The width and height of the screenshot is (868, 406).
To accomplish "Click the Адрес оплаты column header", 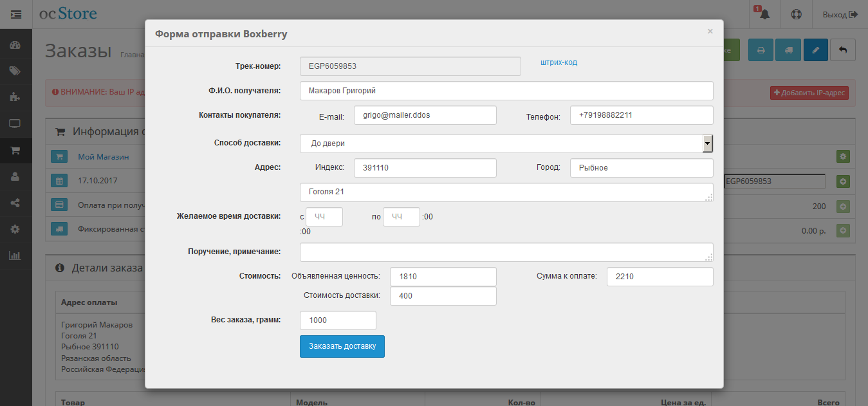I will click(x=89, y=302).
